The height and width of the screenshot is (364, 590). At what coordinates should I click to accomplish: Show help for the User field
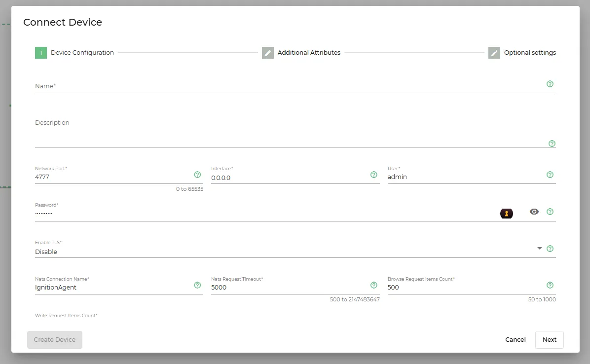[550, 175]
